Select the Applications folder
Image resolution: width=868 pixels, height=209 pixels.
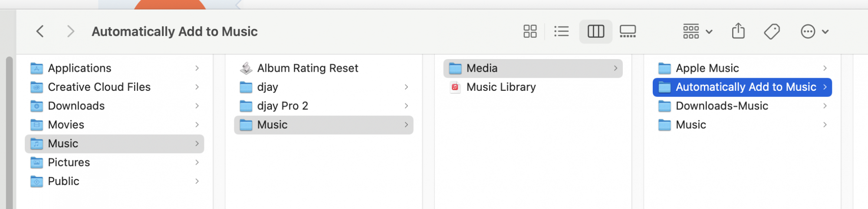click(79, 68)
